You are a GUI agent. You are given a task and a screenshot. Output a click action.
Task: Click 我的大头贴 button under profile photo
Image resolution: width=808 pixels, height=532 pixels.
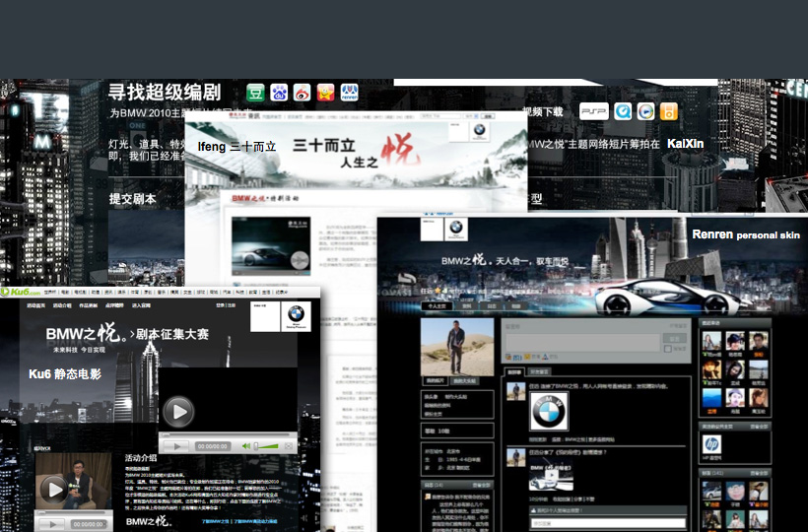pos(465,381)
